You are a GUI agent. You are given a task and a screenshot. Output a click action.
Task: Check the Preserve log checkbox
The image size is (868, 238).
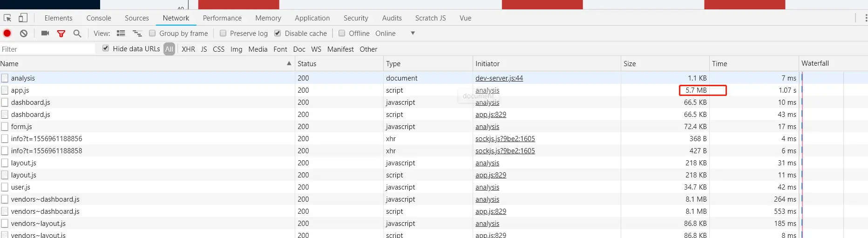click(223, 33)
